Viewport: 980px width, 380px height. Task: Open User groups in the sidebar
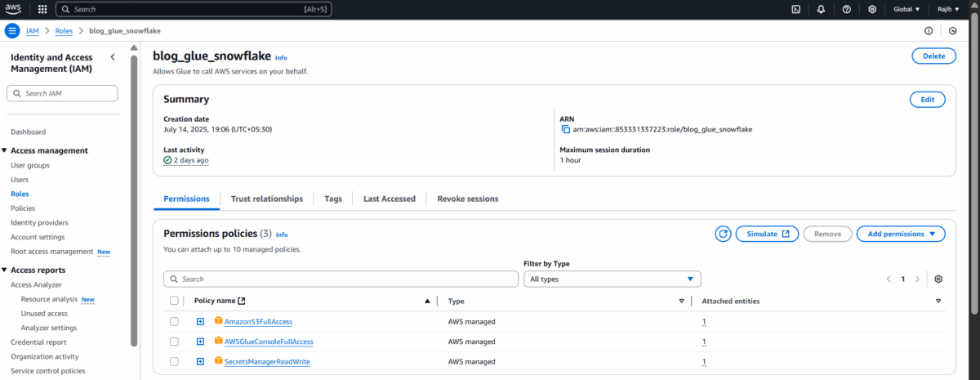point(30,165)
